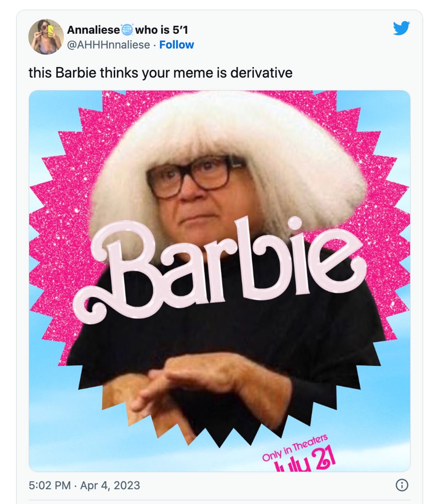Follow the account via the Follow link

177,45
